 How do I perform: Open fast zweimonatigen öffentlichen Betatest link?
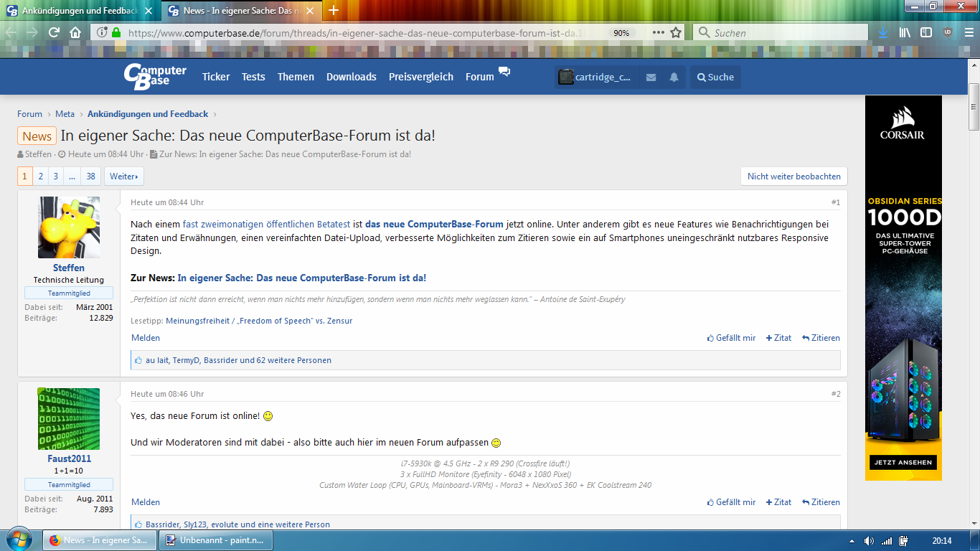(x=266, y=225)
